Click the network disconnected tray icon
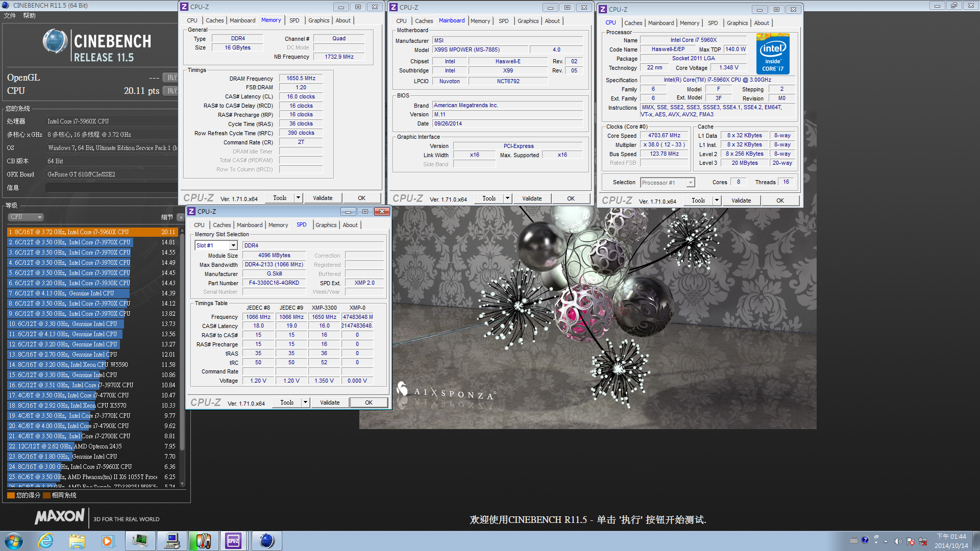The image size is (980, 551). pos(922,541)
